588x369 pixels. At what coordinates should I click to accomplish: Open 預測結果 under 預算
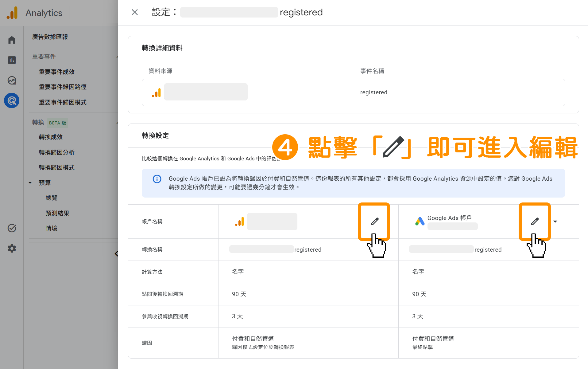click(x=57, y=213)
